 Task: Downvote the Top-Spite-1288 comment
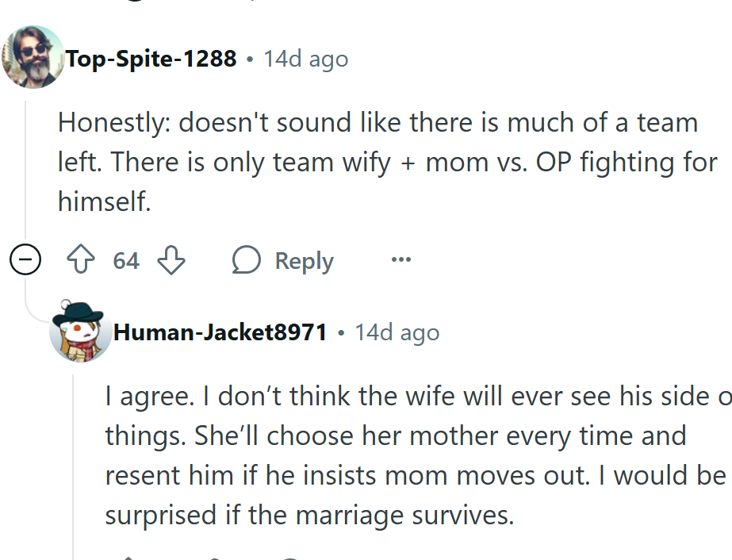click(x=171, y=260)
